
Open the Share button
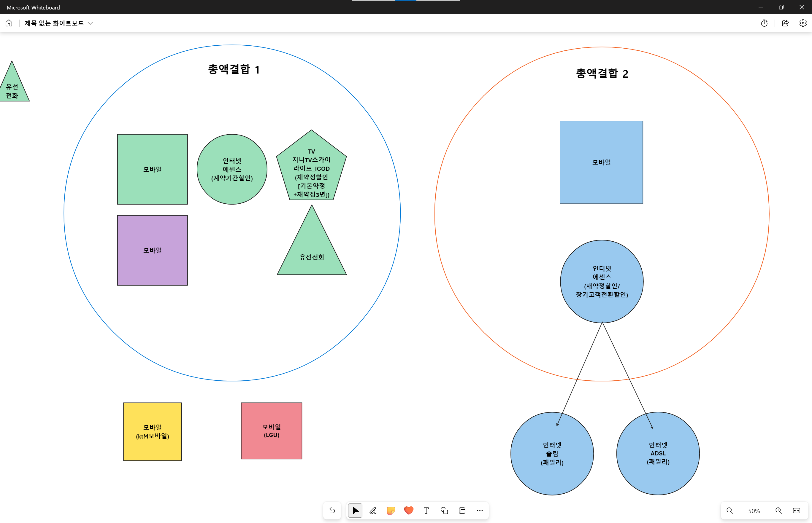785,23
